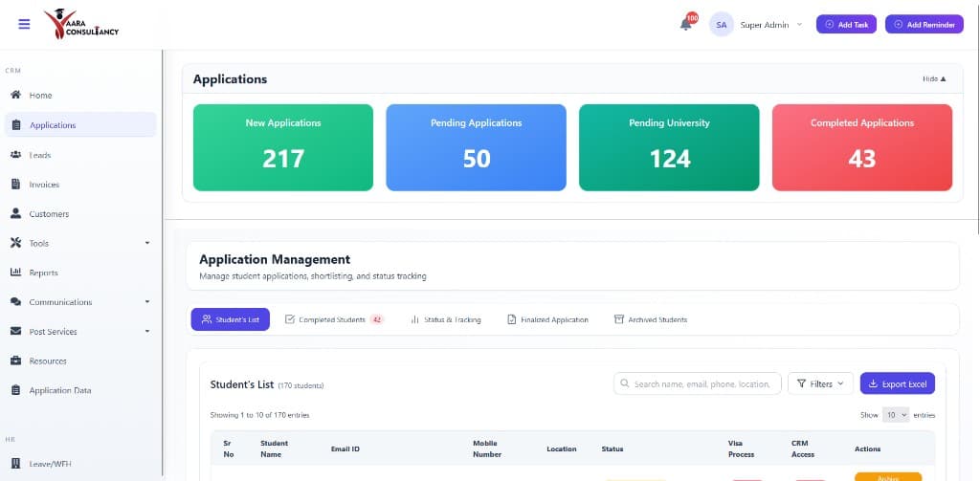Click the Super Admin user name
Viewport: 980px width, 481px height.
(x=764, y=25)
